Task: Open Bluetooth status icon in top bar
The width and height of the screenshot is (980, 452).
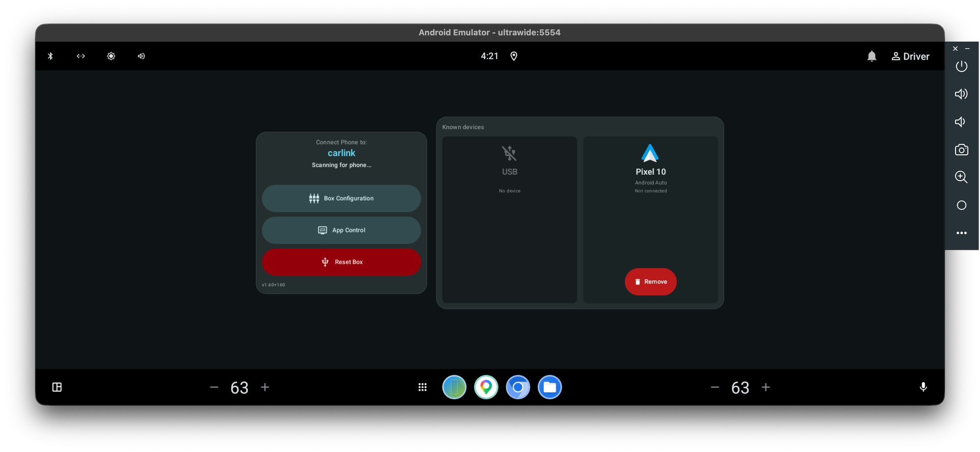Action: click(50, 56)
